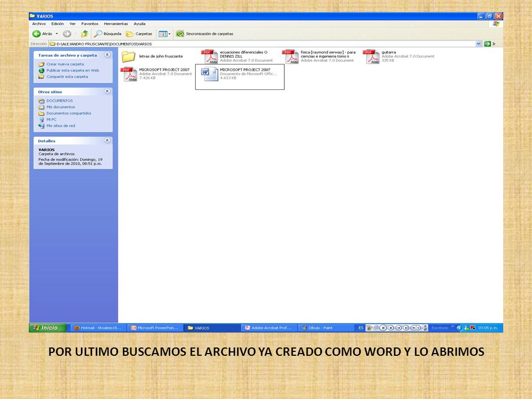
Task: Open the Archivo menu
Action: coord(39,24)
